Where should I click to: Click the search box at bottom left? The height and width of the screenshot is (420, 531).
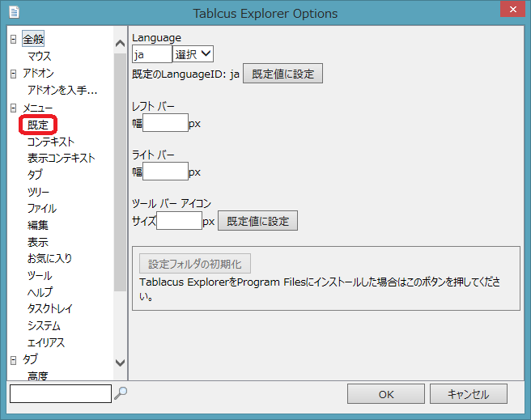60,393
